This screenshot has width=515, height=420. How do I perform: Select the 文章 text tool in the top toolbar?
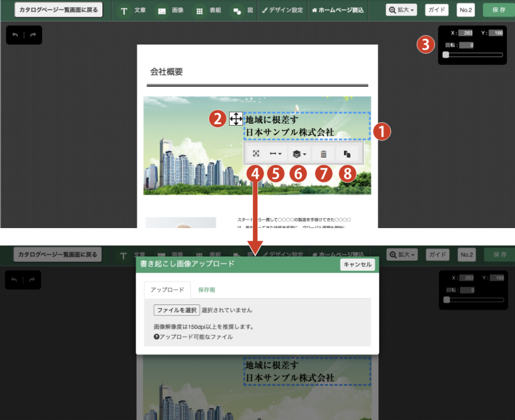[134, 11]
